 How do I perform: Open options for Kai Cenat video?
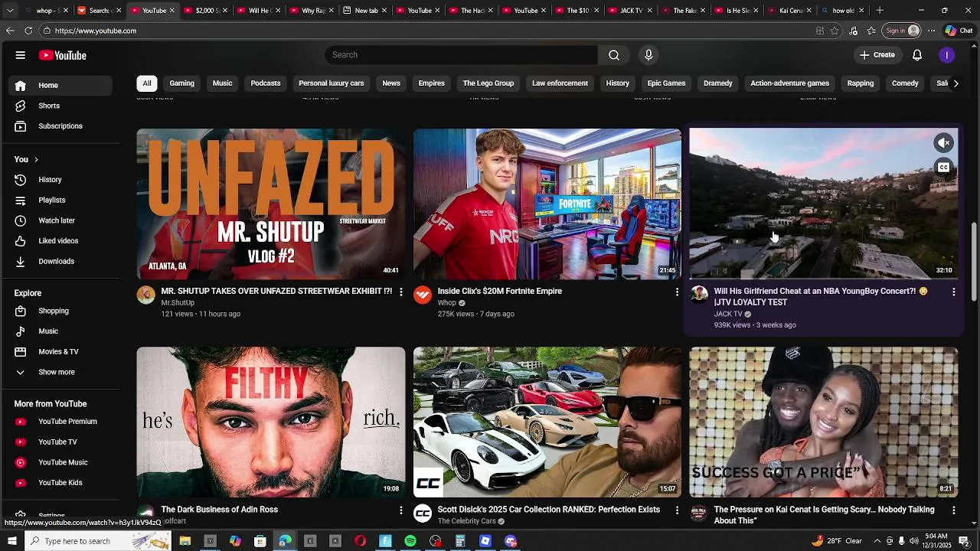pyautogui.click(x=954, y=510)
